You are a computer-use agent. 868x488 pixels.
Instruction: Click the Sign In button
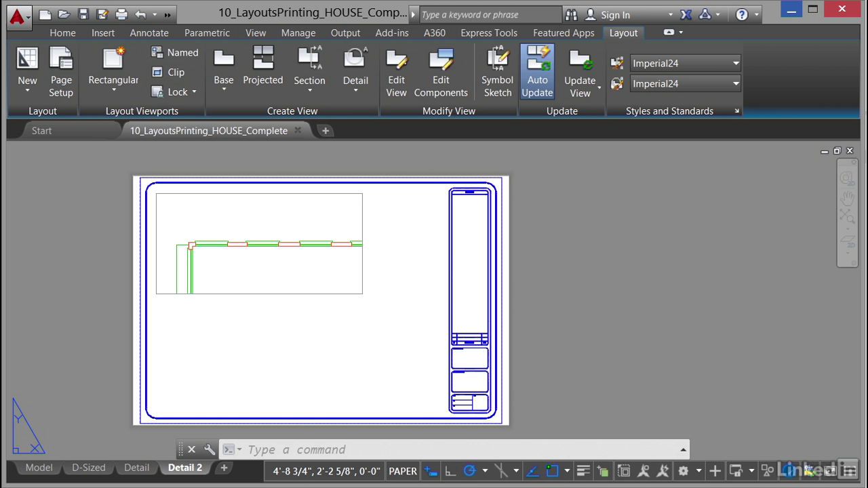[x=614, y=15]
